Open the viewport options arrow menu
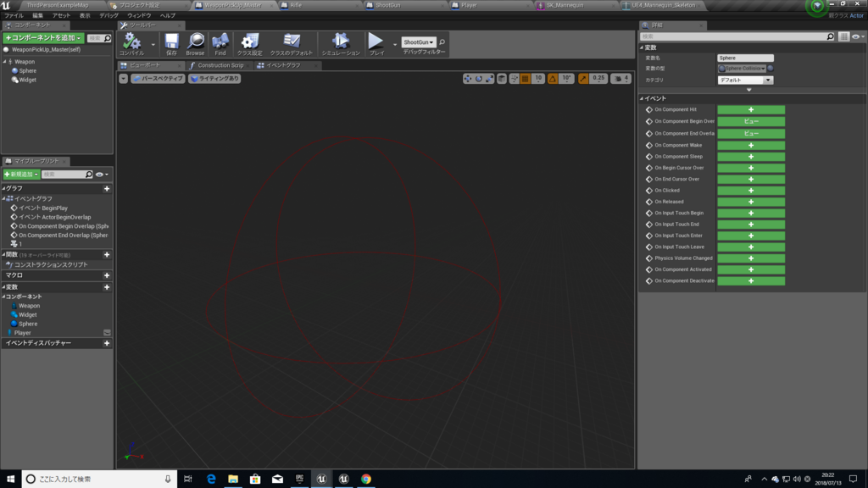868x488 pixels. [124, 79]
